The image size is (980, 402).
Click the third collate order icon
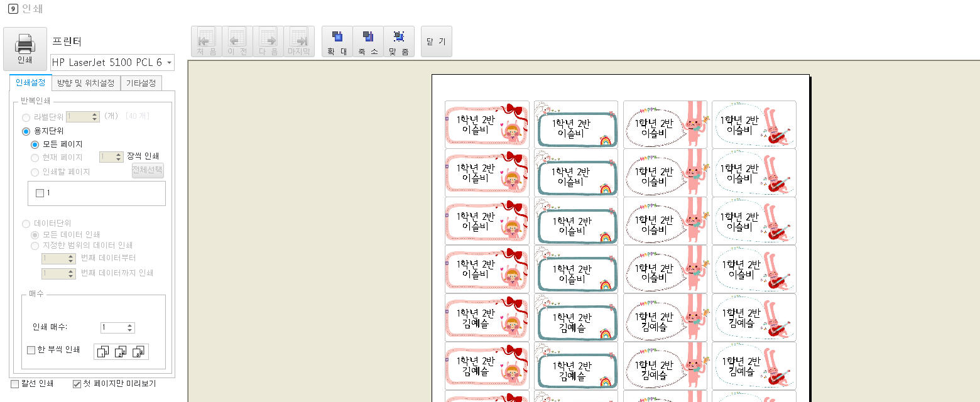(x=139, y=352)
